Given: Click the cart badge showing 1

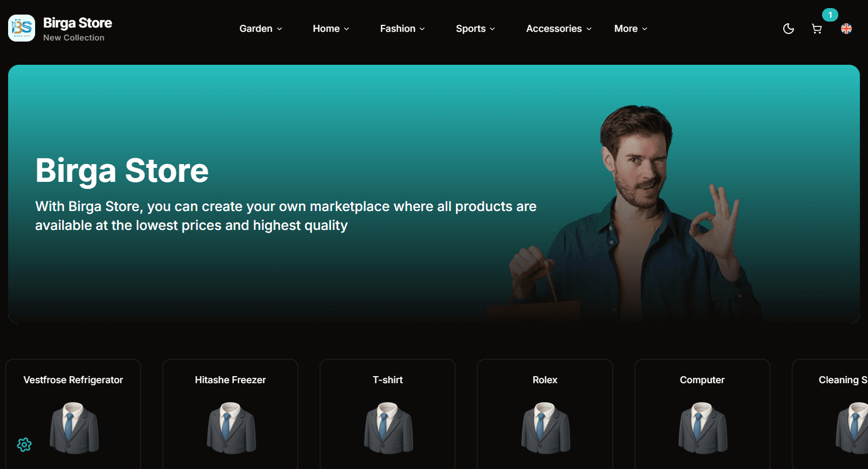Looking at the screenshot, I should pyautogui.click(x=830, y=15).
